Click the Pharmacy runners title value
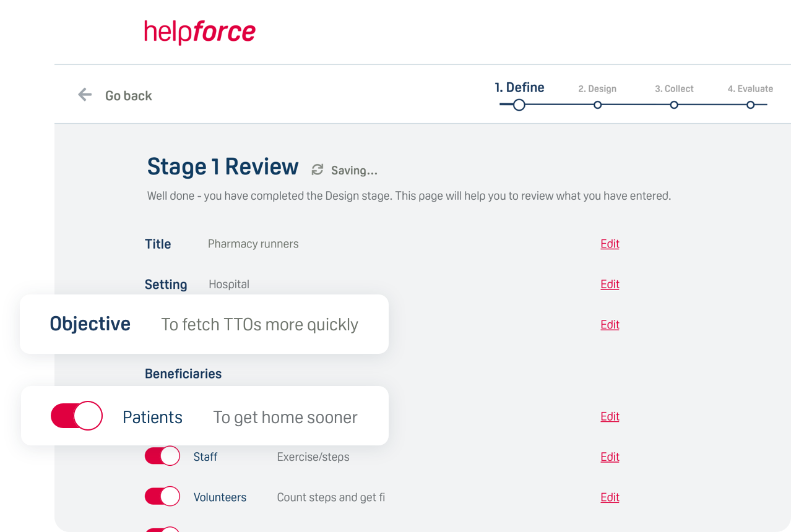This screenshot has height=532, width=791. click(x=253, y=244)
